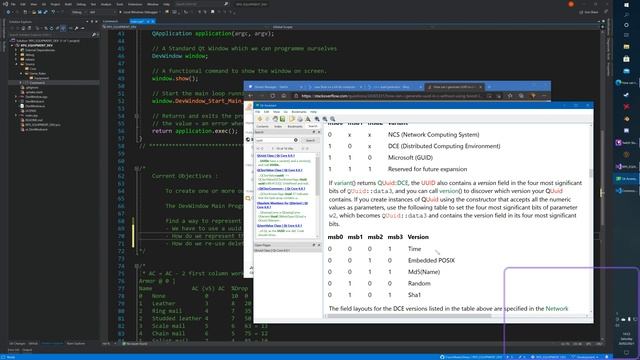Follow the Network link at page bottom

(x=557, y=309)
